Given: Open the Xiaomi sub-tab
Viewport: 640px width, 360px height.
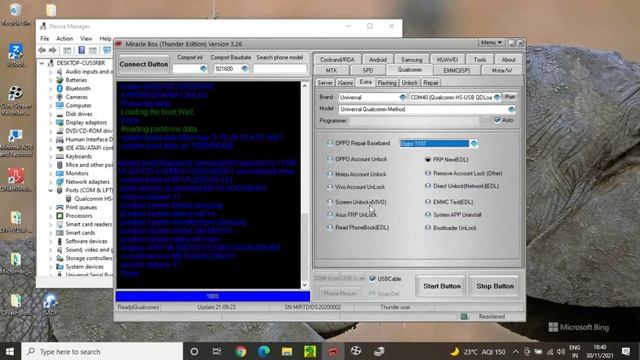Looking at the screenshot, I should 345,82.
